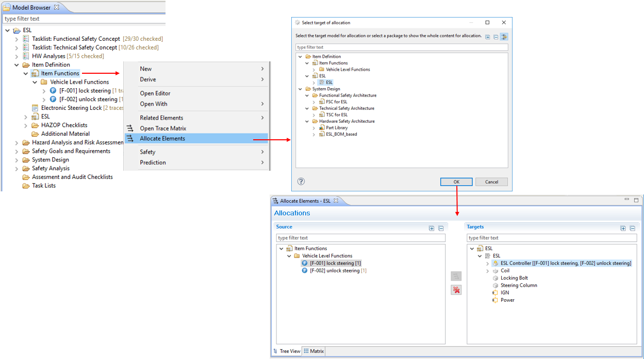Select Electronic Steering Lock item
644x359 pixels.
72,108
